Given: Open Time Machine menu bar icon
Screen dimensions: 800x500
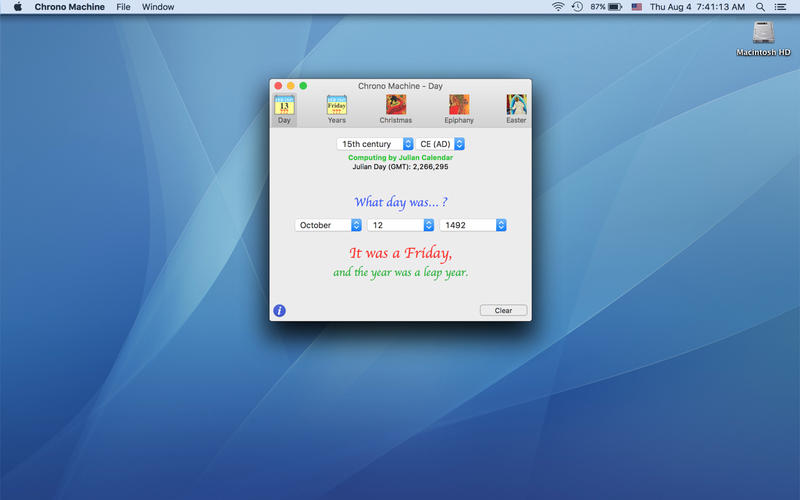Looking at the screenshot, I should (x=577, y=7).
